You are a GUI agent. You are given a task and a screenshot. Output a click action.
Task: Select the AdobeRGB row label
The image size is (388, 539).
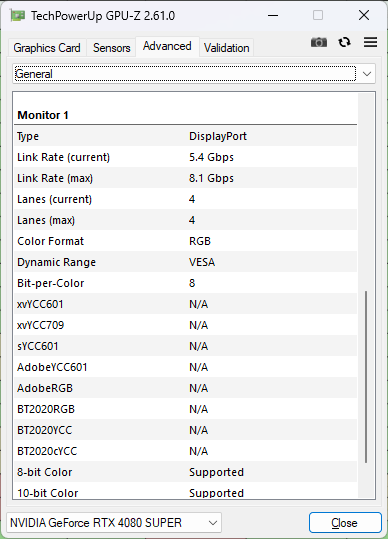pos(45,388)
